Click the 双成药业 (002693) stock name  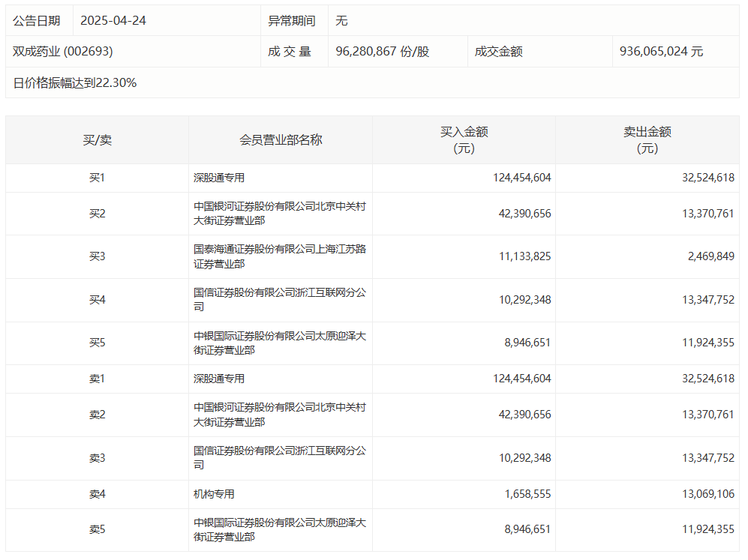pyautogui.click(x=63, y=52)
